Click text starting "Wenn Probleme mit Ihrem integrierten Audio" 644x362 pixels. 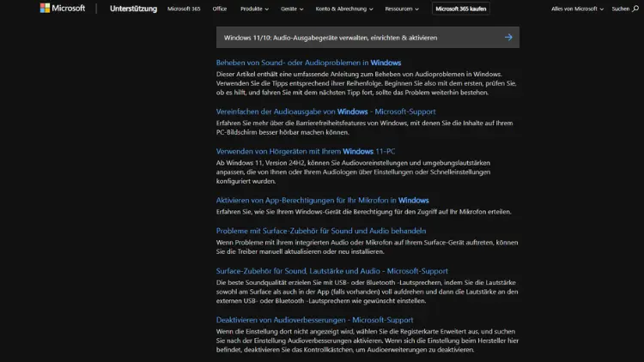[367, 247]
